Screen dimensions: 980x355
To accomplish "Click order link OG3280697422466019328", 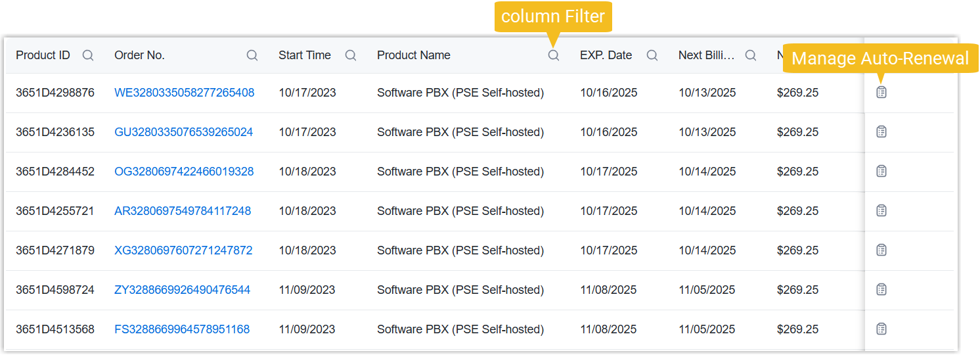I will click(x=184, y=172).
